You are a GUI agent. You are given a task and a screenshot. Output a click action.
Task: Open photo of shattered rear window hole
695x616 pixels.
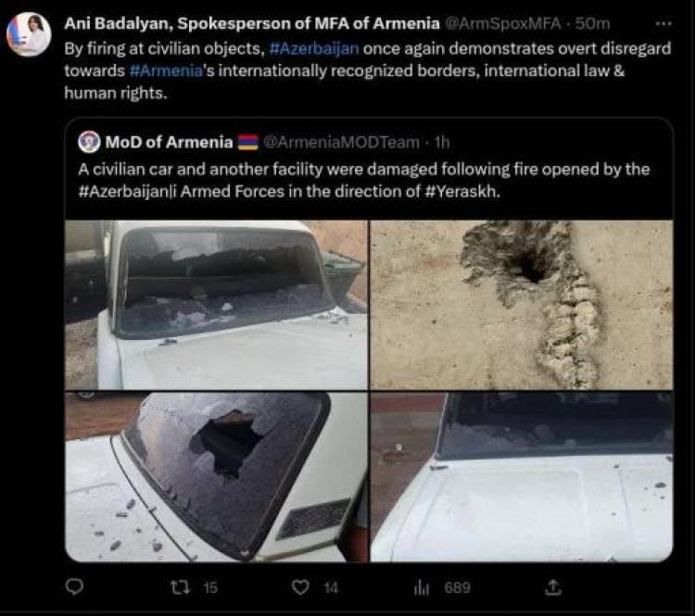coord(216,477)
